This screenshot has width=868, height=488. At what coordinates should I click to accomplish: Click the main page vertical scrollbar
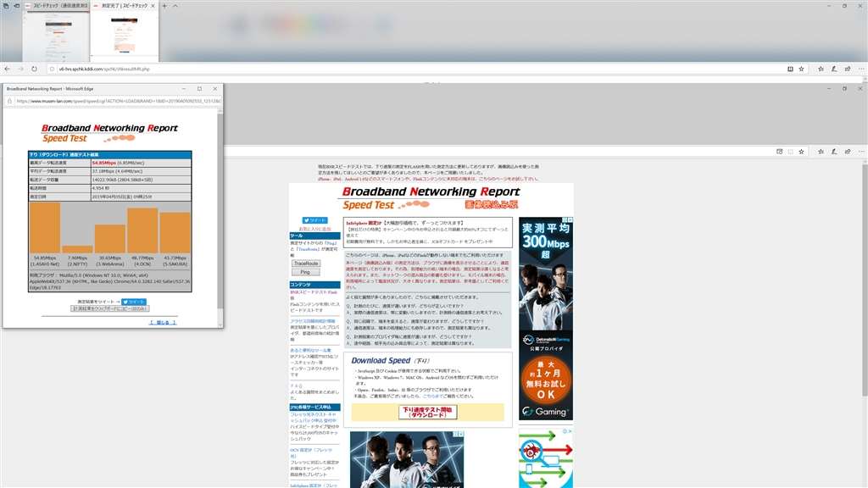point(865,280)
